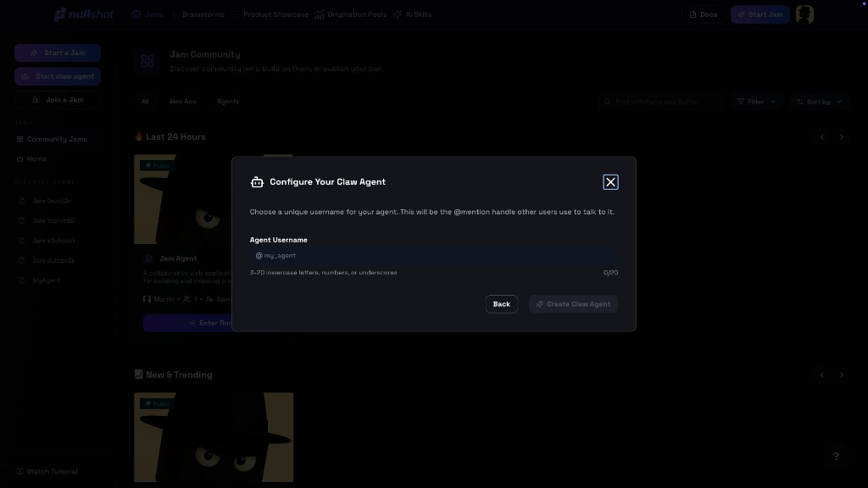This screenshot has height=488, width=868.
Task: Click the sparkle icon in Start Jam button
Action: pyautogui.click(x=741, y=14)
